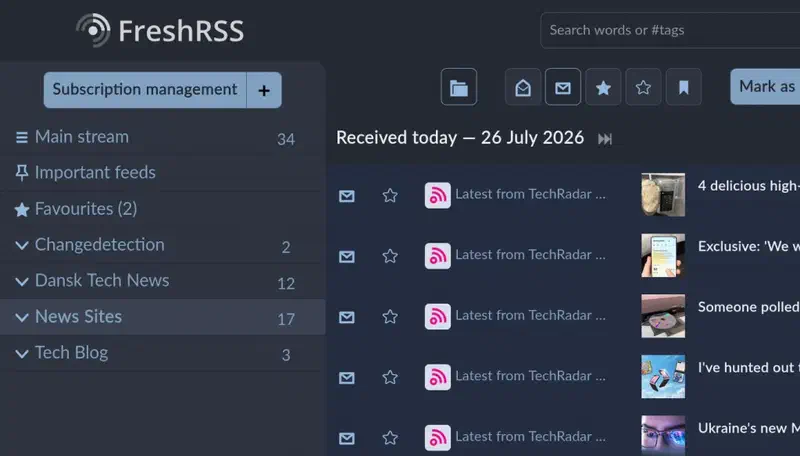800x456 pixels.
Task: Click 'Received today — 26 July 2026' heading
Action: (460, 138)
